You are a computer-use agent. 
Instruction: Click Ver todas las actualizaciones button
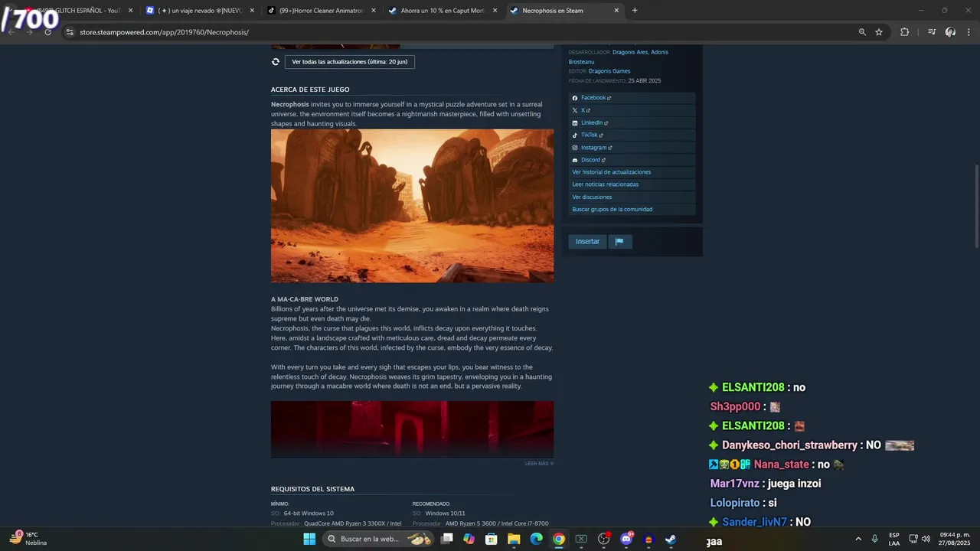pos(350,62)
